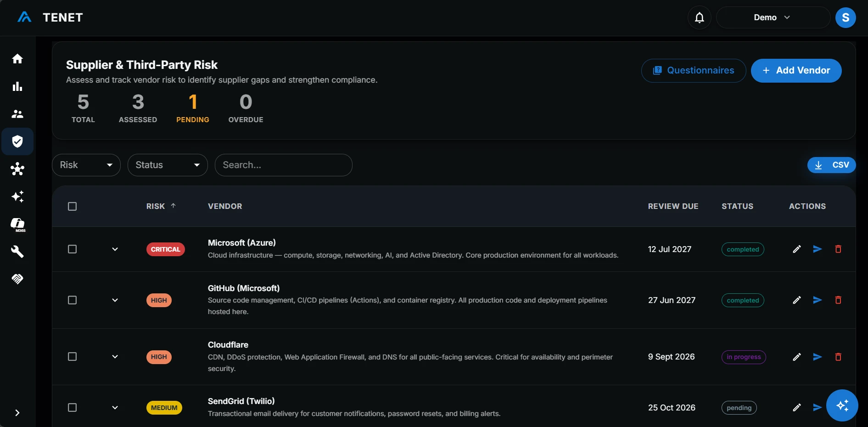Send questionnaire to GitHub (Microsoft)
This screenshot has width=868, height=427.
click(x=818, y=300)
